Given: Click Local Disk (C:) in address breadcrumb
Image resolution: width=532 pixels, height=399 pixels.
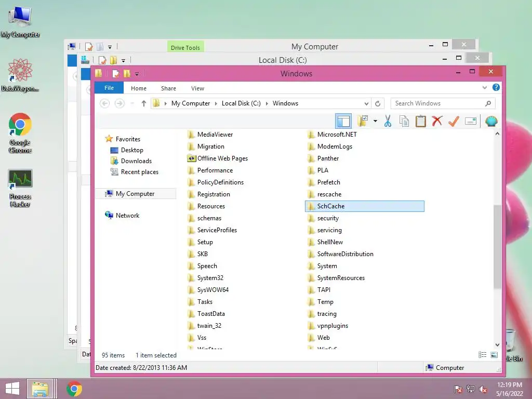Looking at the screenshot, I should 241,103.
